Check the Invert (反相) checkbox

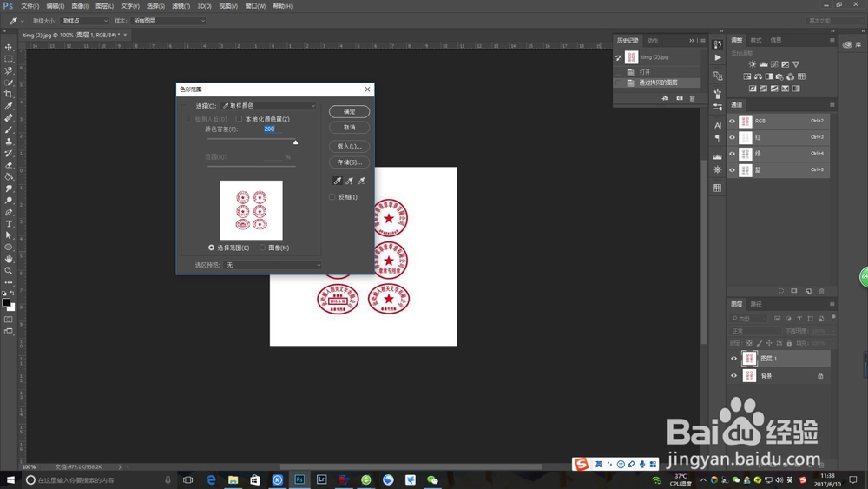pos(332,196)
